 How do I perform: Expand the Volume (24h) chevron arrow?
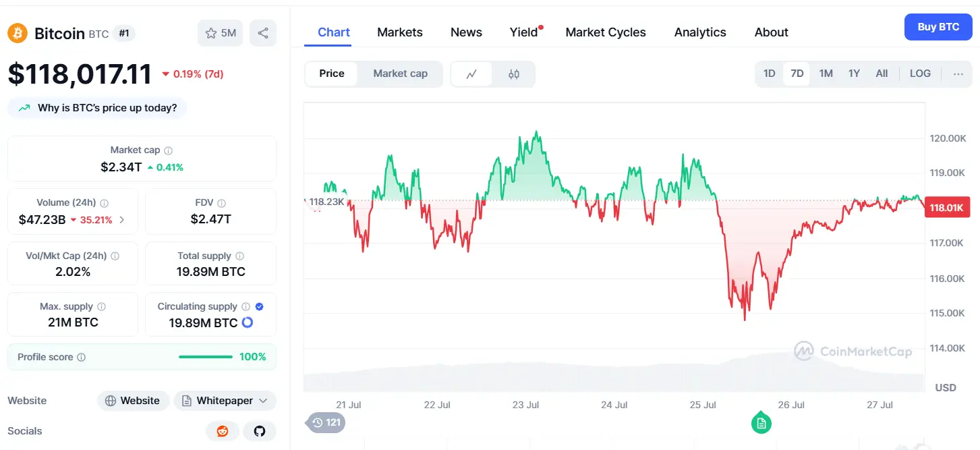click(122, 219)
